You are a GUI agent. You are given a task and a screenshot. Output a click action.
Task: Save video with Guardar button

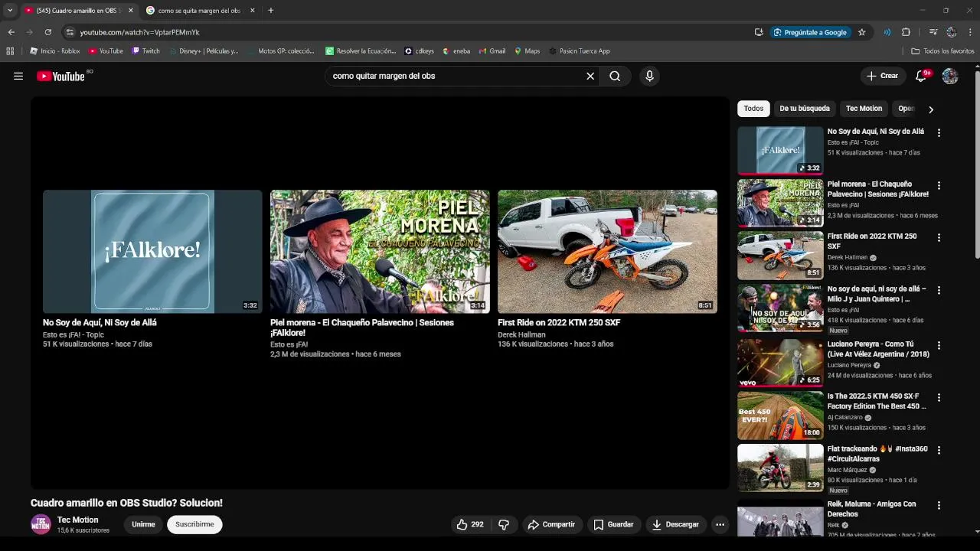pyautogui.click(x=614, y=524)
